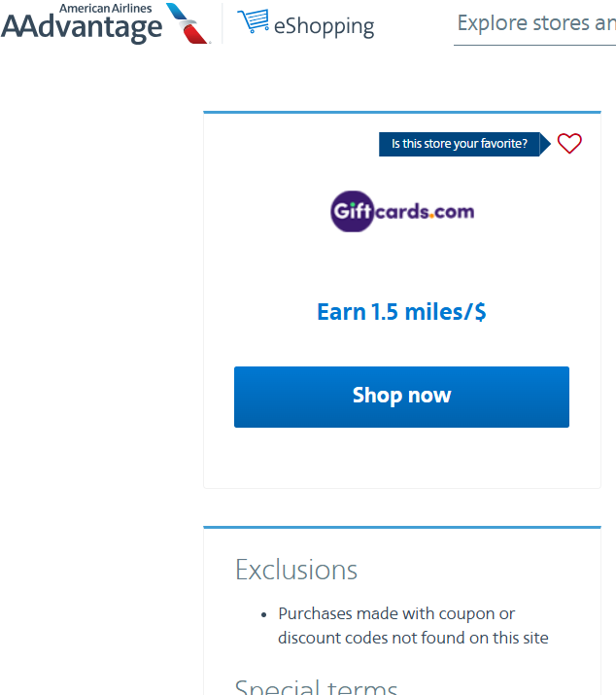
Task: Click the Giftcards.com store logo
Action: (x=402, y=211)
